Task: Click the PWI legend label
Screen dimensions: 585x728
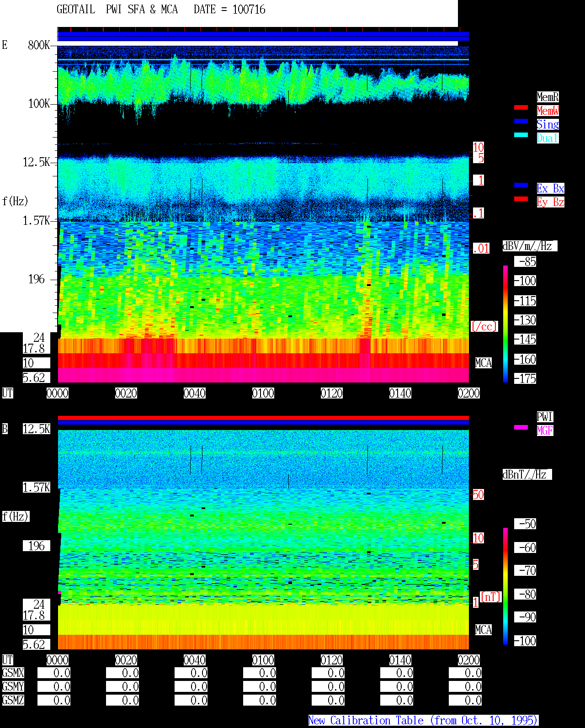Action: tap(545, 417)
